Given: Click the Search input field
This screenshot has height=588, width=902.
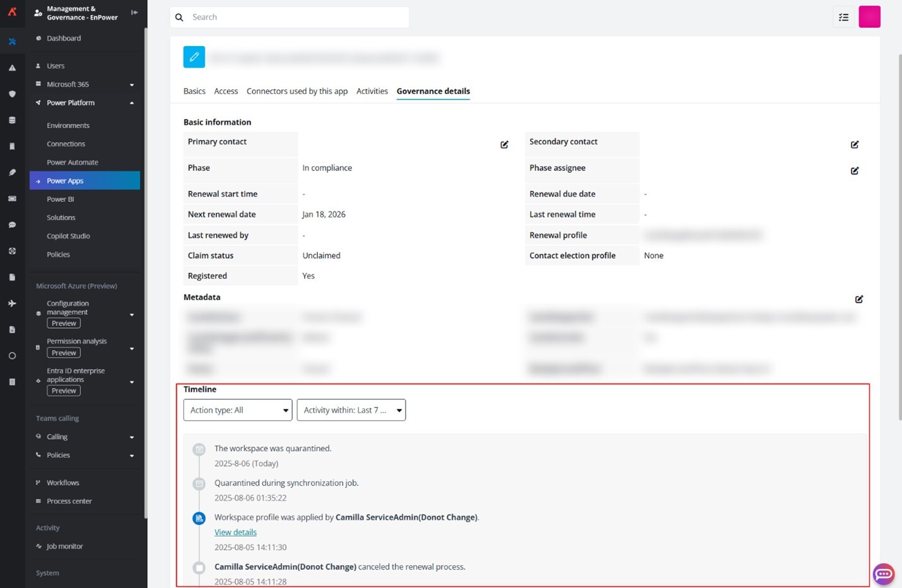Looking at the screenshot, I should 296,17.
